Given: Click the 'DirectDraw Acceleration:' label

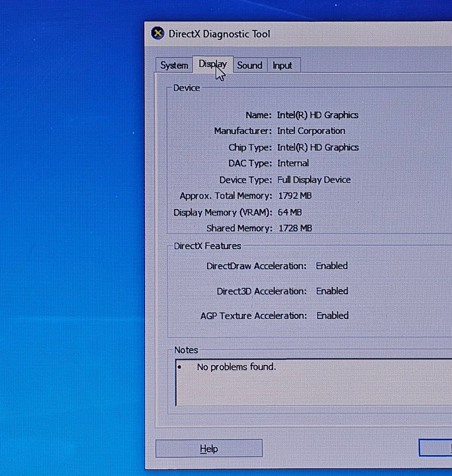Looking at the screenshot, I should (257, 266).
